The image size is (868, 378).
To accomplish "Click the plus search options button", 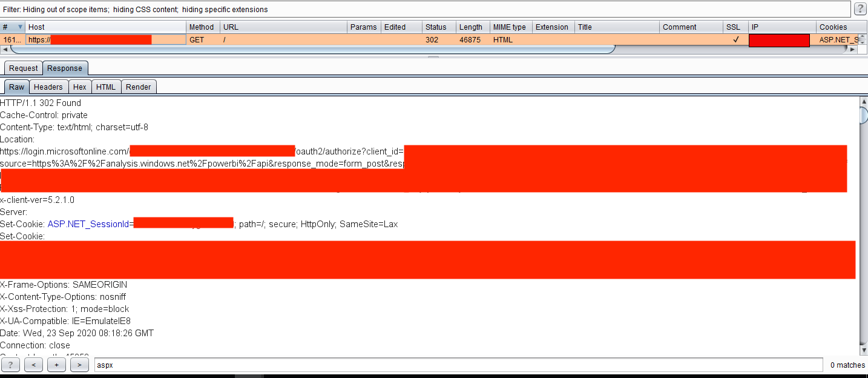I will pyautogui.click(x=56, y=365).
